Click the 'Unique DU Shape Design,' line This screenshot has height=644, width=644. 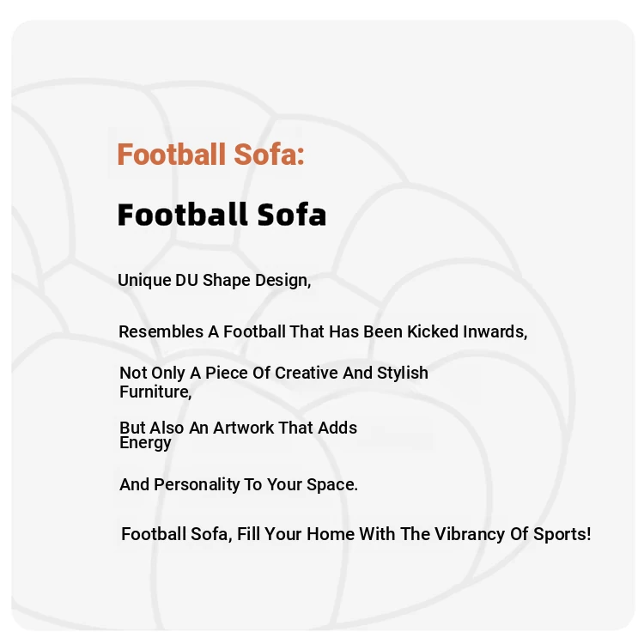tap(215, 281)
